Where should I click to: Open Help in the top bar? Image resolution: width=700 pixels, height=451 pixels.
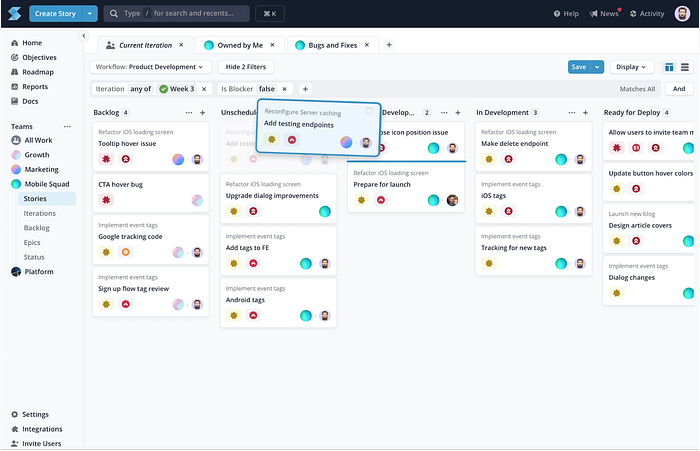click(x=566, y=14)
